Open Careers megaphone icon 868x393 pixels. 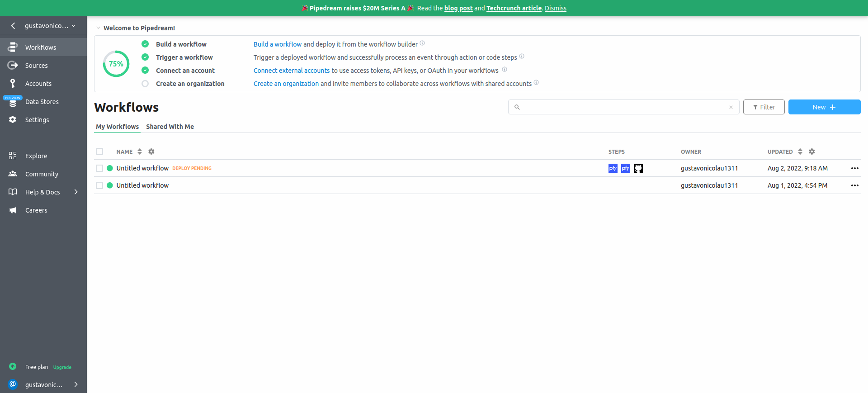coord(13,210)
